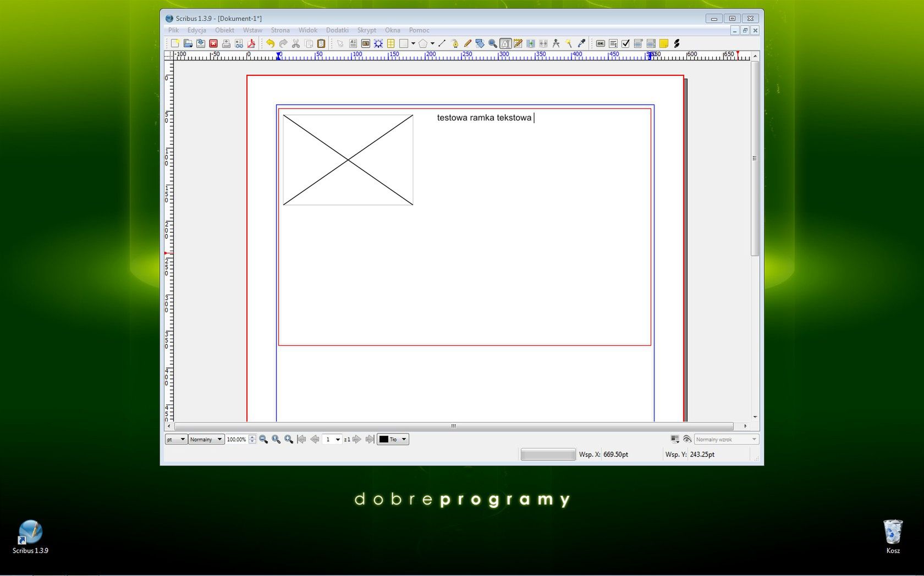Save the document with the Save icon
Image resolution: width=924 pixels, height=576 pixels.
(201, 43)
